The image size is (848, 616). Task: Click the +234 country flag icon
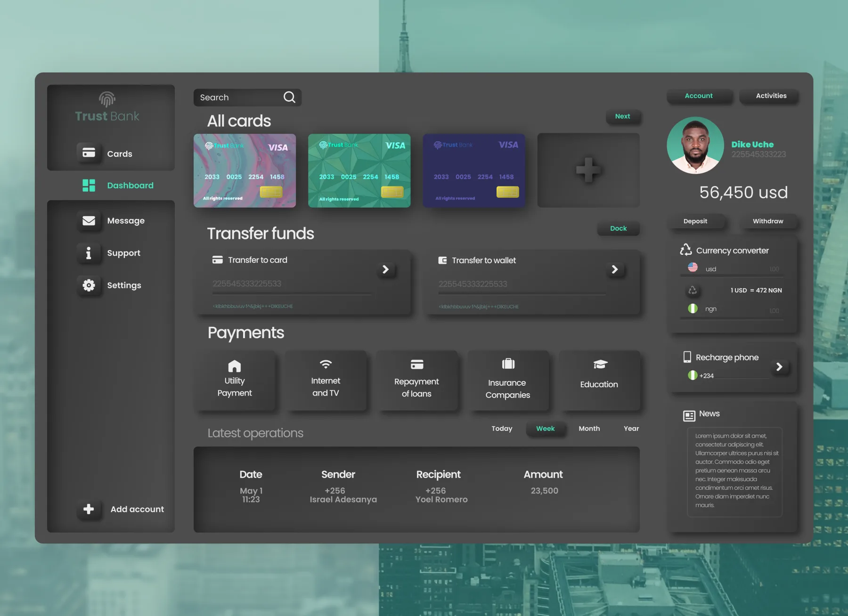pos(693,375)
